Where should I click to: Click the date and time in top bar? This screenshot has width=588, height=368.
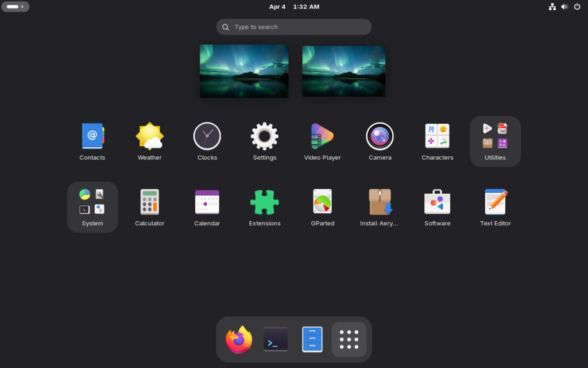(x=294, y=7)
